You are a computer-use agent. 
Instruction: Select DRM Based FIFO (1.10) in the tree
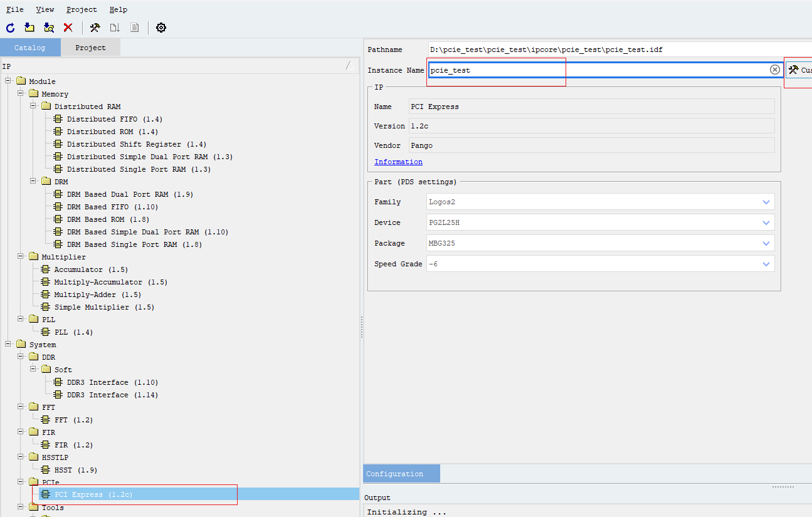[x=112, y=207]
